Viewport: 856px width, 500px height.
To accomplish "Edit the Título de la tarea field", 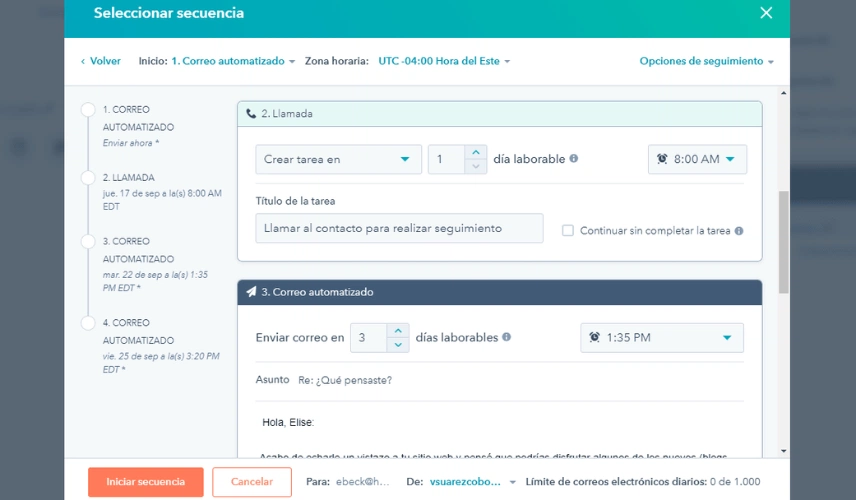I will [x=399, y=228].
